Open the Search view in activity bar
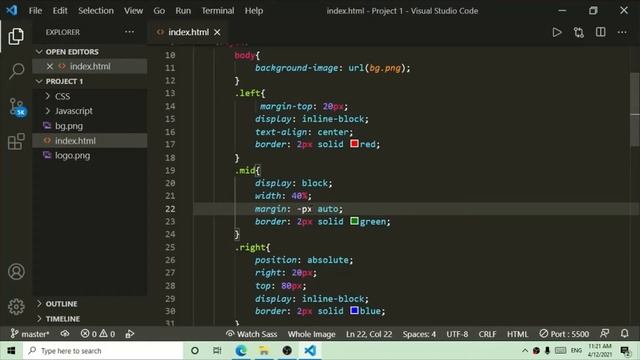The width and height of the screenshot is (640, 360). [x=16, y=71]
